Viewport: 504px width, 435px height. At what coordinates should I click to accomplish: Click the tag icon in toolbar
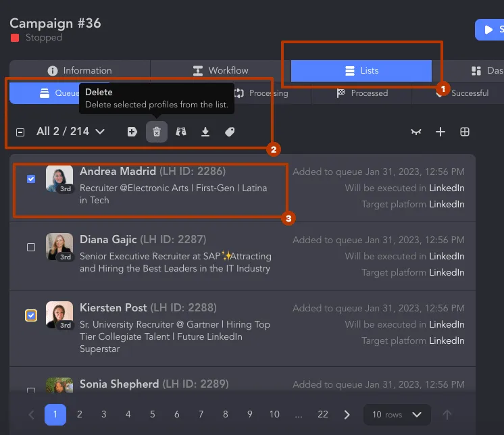tap(230, 132)
